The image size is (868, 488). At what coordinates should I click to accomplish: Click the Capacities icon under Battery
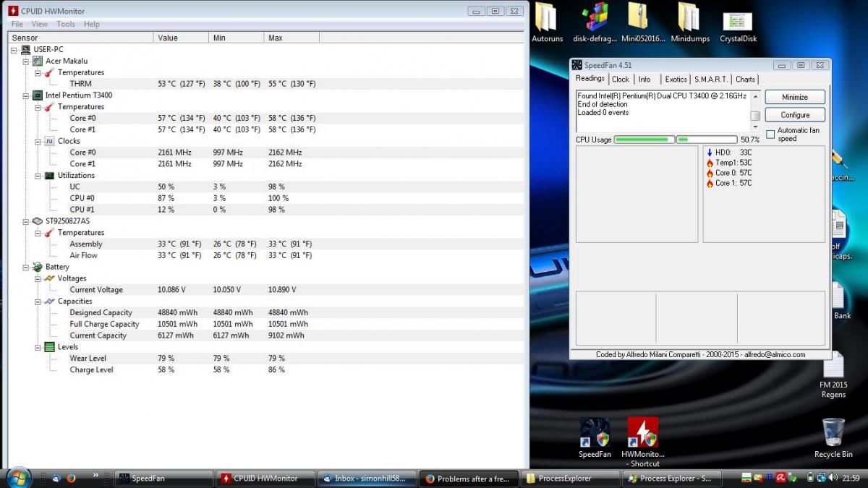(x=49, y=301)
